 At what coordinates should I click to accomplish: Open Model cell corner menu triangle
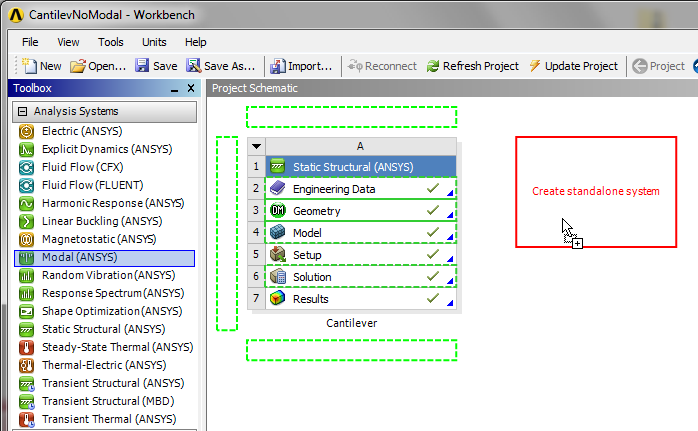(450, 237)
